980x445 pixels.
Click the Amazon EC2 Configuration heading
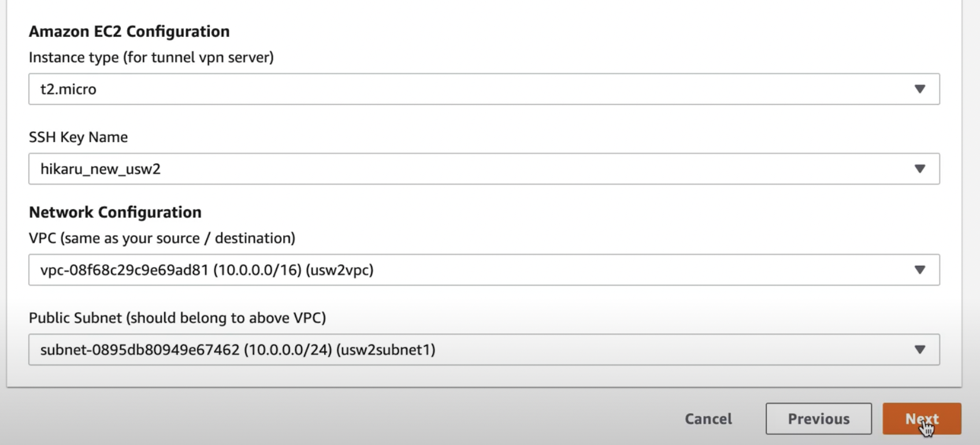click(x=129, y=31)
